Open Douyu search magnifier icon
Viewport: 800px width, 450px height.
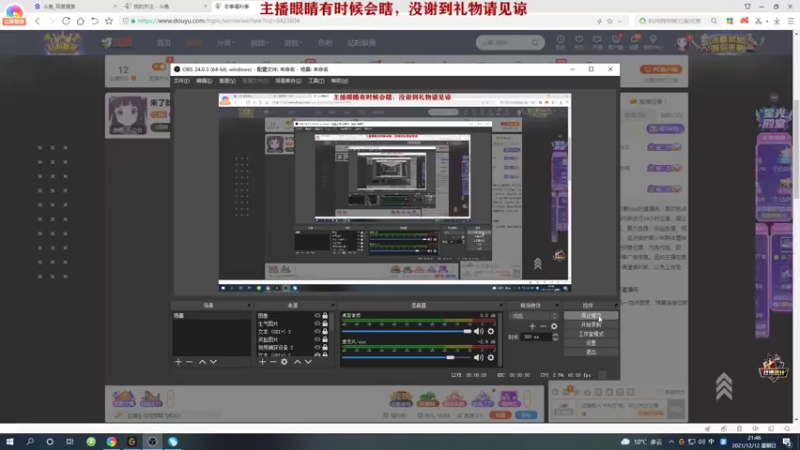click(x=535, y=43)
